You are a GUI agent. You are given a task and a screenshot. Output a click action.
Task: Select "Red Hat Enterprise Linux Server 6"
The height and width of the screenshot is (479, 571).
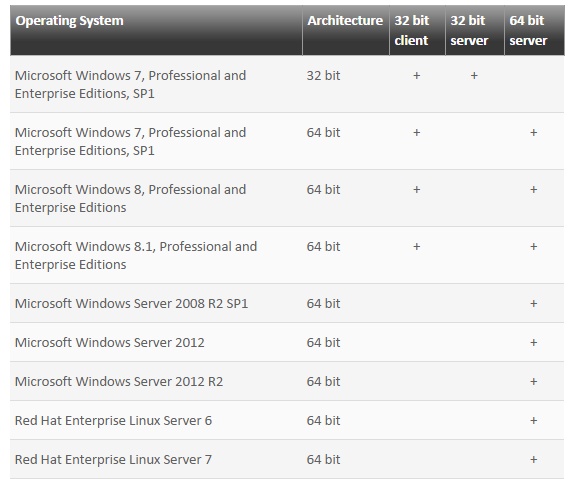pyautogui.click(x=113, y=420)
